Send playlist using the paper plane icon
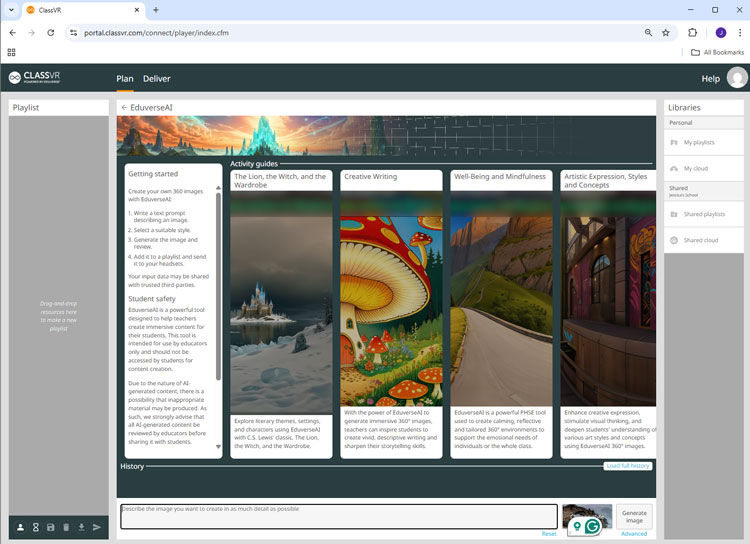The width and height of the screenshot is (750, 544). pos(97,527)
